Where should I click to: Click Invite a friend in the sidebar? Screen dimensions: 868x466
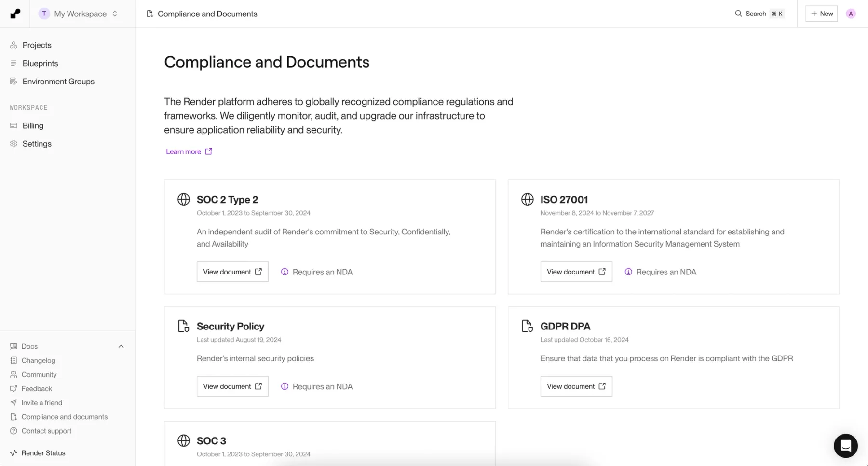[41, 402]
